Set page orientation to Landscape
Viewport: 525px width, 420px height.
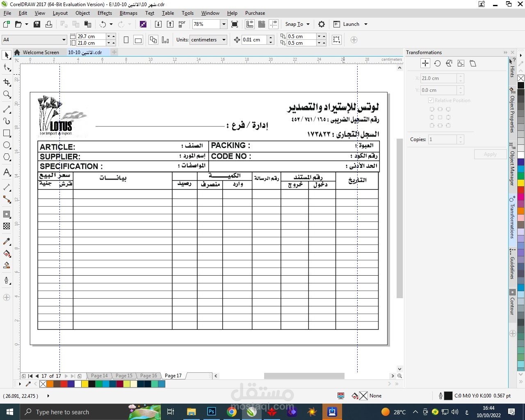point(138,40)
